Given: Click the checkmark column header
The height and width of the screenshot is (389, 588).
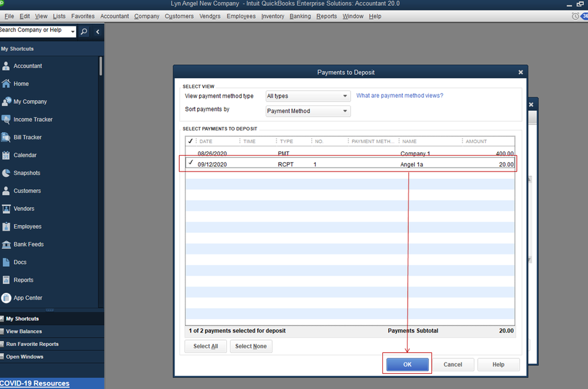Looking at the screenshot, I should 190,141.
